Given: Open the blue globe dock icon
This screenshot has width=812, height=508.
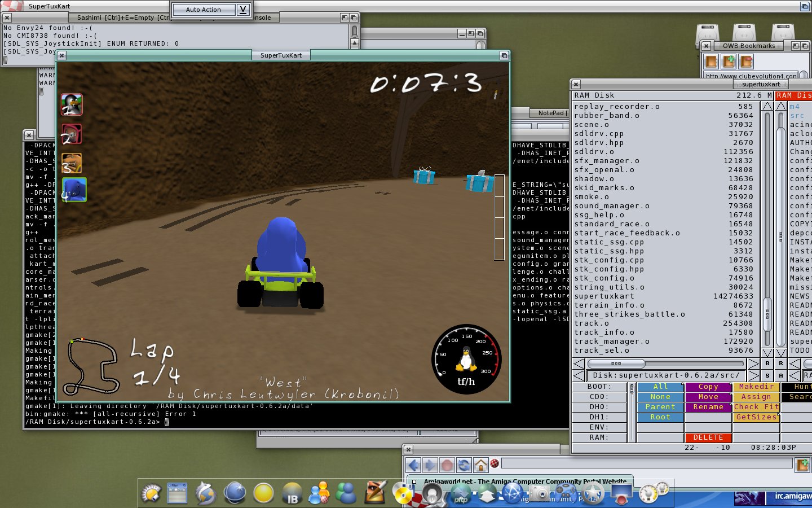Looking at the screenshot, I should coord(235,493).
